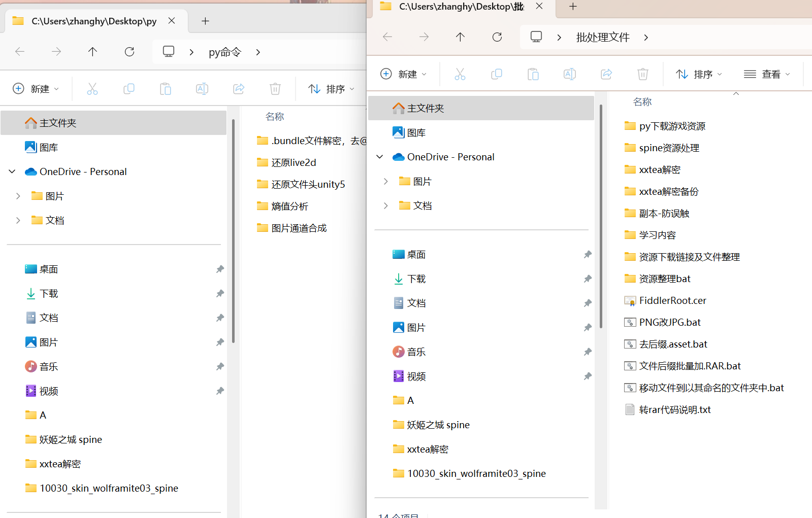Click Copy icon in right window toolbar
The image size is (812, 518).
tap(497, 74)
